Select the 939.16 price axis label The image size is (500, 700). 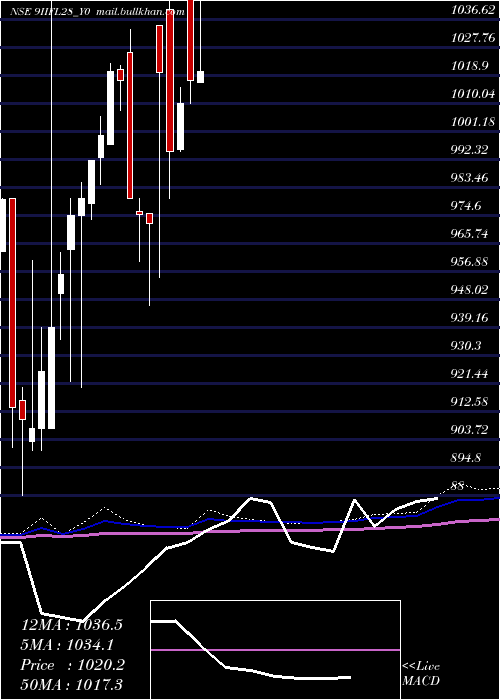469,318
